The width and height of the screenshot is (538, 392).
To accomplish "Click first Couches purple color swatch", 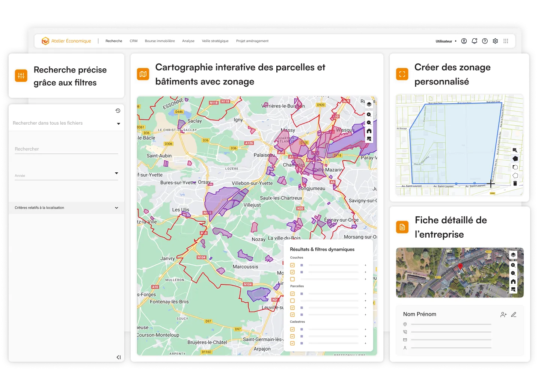I will (x=301, y=265).
